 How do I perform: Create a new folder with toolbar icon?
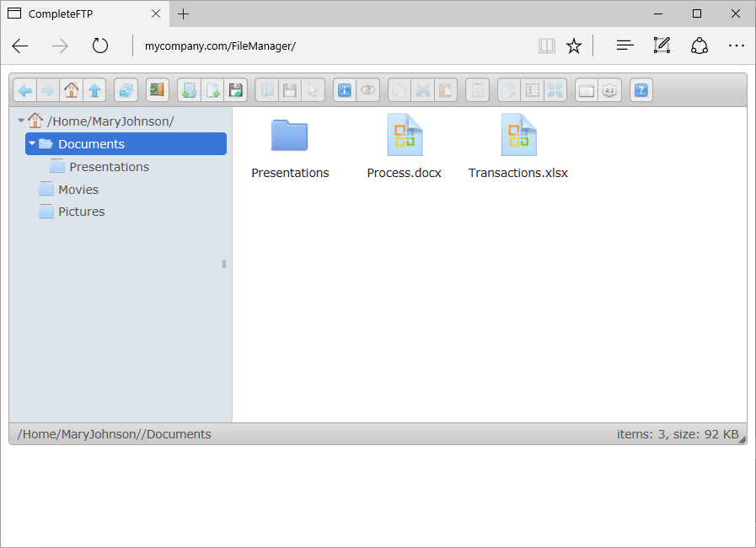(189, 90)
